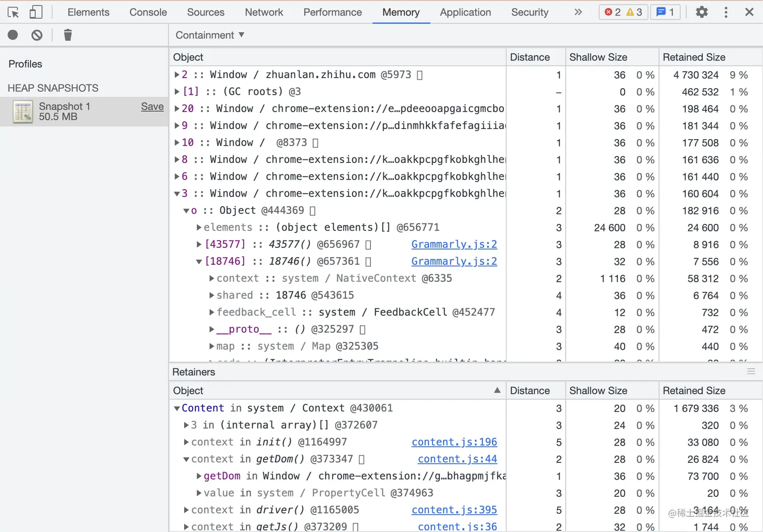Click node box icon next to @8373

click(x=315, y=143)
